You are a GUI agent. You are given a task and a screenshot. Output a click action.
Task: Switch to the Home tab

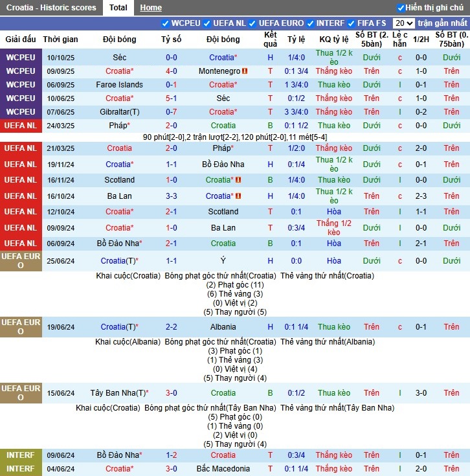pos(151,8)
